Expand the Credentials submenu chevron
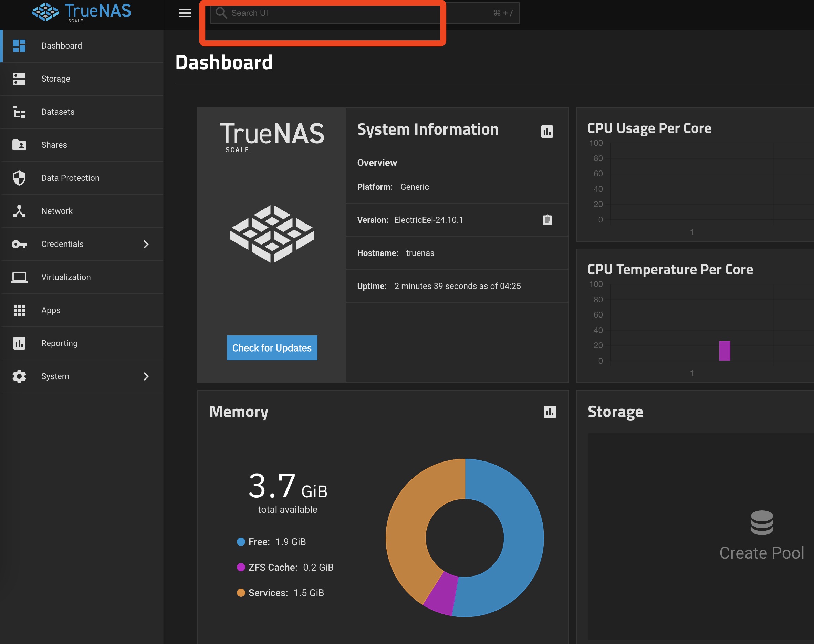 (146, 244)
